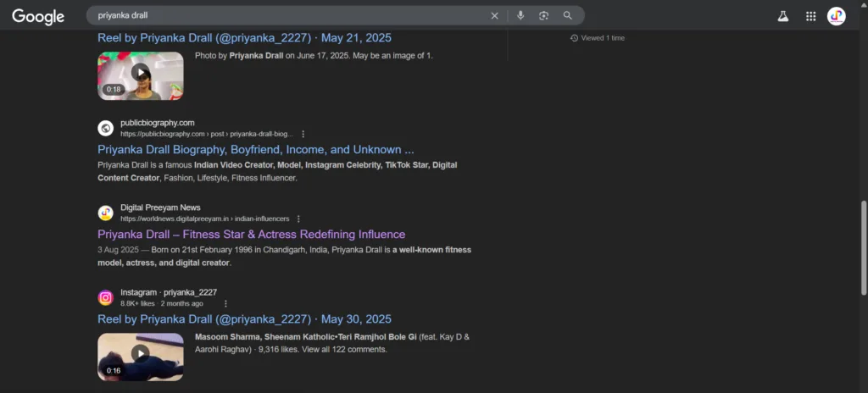Click the Digital Preeyam News favicon

point(106,213)
